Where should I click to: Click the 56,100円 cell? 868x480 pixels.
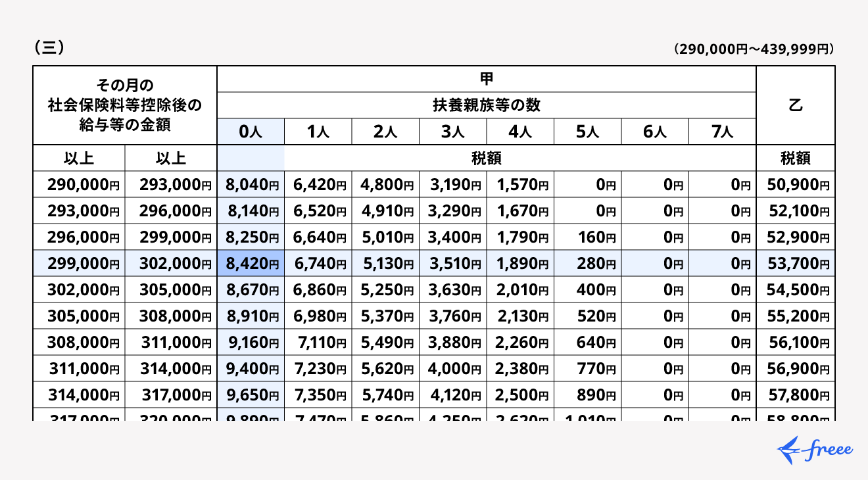click(x=796, y=343)
